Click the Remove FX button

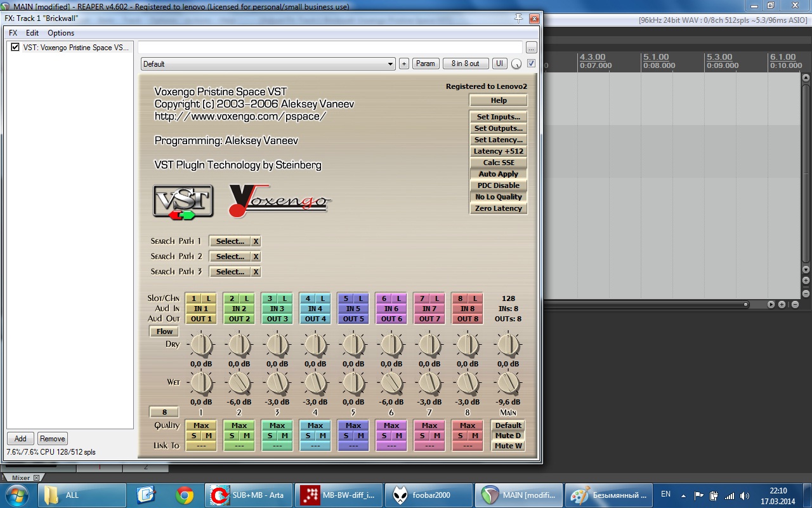(x=52, y=439)
